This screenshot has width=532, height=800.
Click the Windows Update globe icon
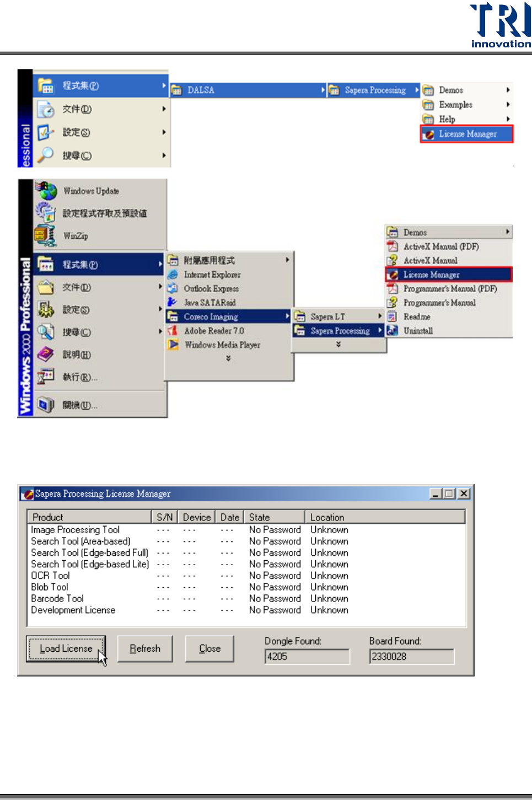pyautogui.click(x=47, y=191)
